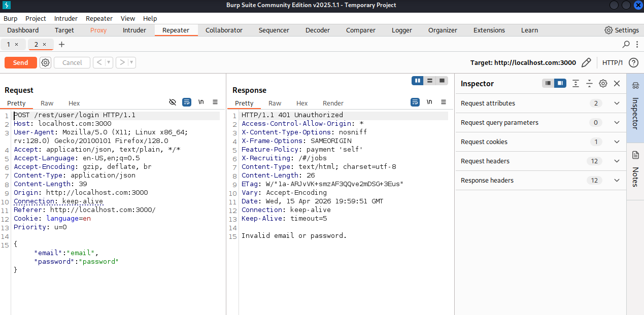Toggle line wrap in the Request editor
644x315 pixels.
pos(187,102)
